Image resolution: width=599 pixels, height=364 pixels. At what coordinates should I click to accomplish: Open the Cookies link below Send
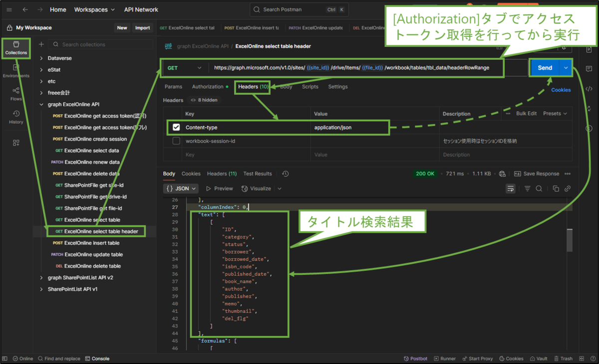point(561,90)
